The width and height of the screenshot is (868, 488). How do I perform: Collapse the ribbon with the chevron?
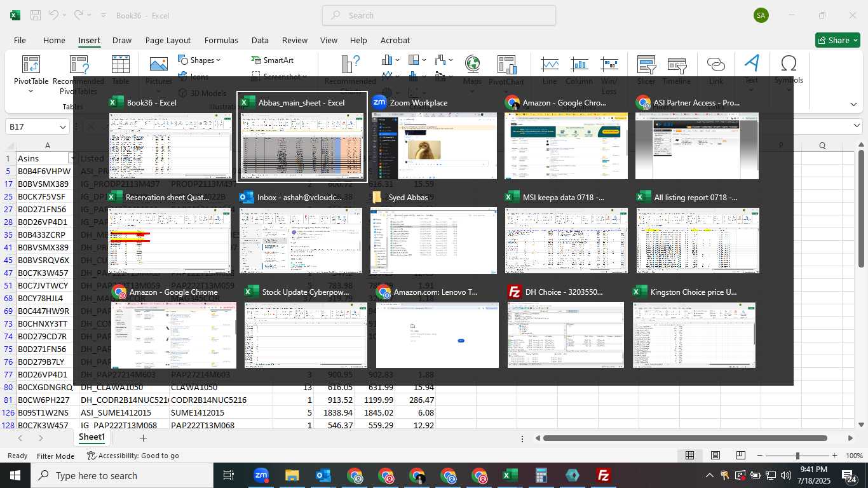point(853,104)
